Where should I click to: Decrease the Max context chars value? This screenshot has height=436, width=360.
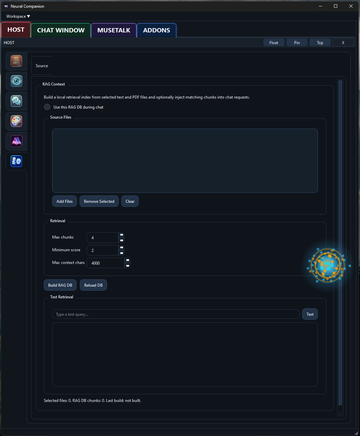127,265
